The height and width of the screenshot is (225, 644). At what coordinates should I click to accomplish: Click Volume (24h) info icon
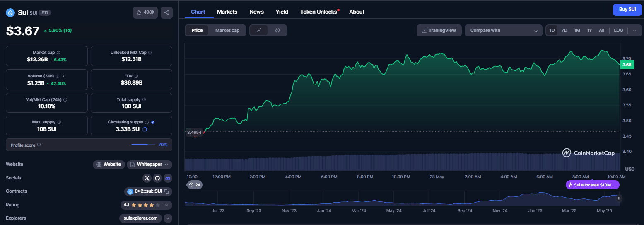point(57,76)
